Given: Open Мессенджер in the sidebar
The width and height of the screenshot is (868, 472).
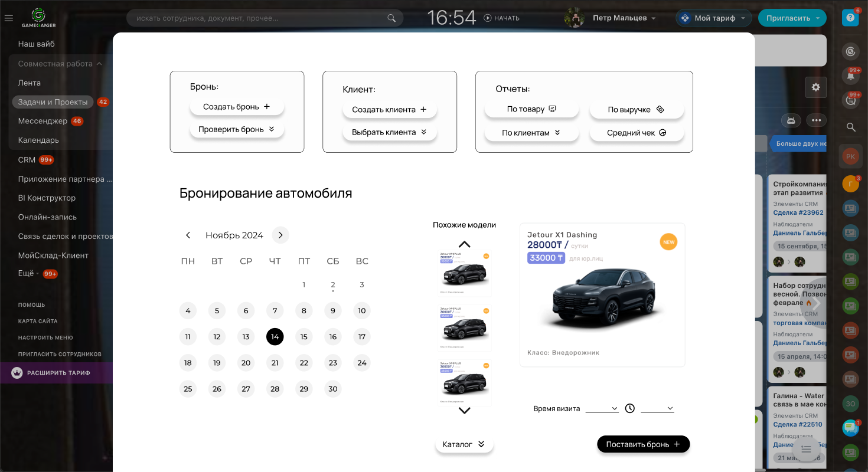Looking at the screenshot, I should click(x=43, y=121).
